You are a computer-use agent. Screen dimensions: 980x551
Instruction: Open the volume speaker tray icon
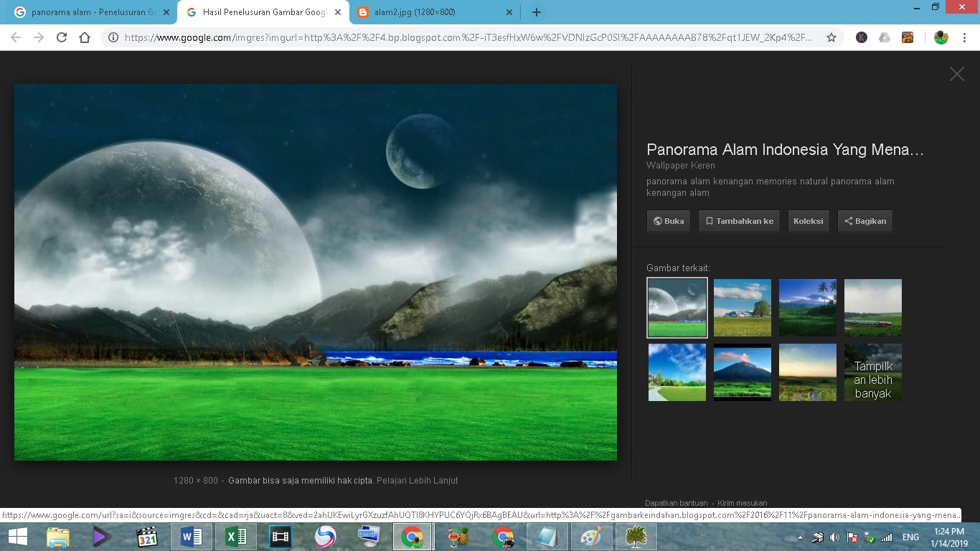coord(834,537)
